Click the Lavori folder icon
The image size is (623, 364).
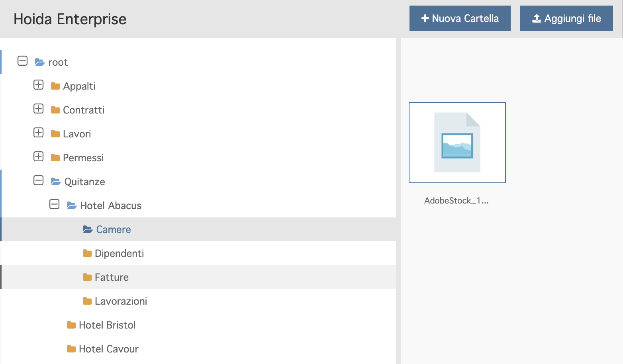coord(55,134)
